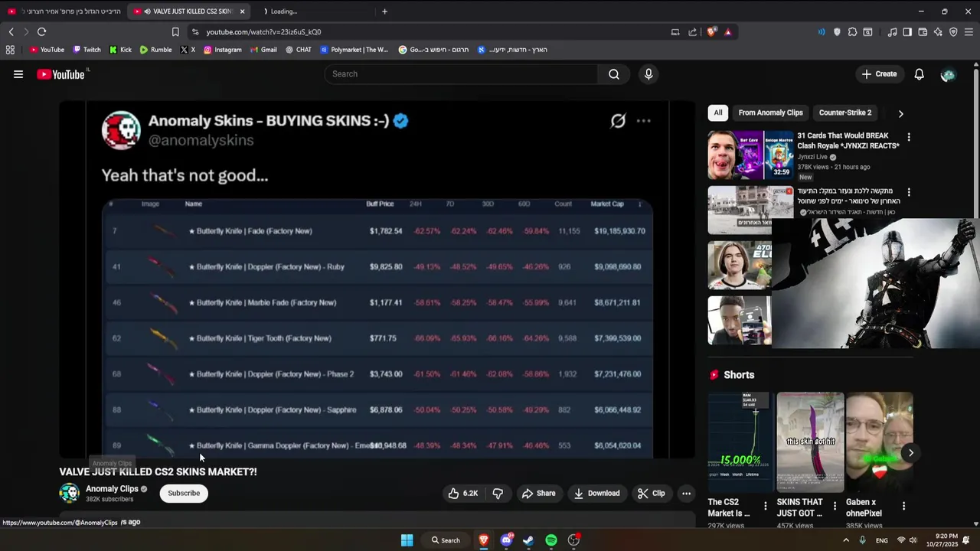Screen dimensions: 980x551
Task: Open options for the Hebrew news video
Action: [x=909, y=192]
